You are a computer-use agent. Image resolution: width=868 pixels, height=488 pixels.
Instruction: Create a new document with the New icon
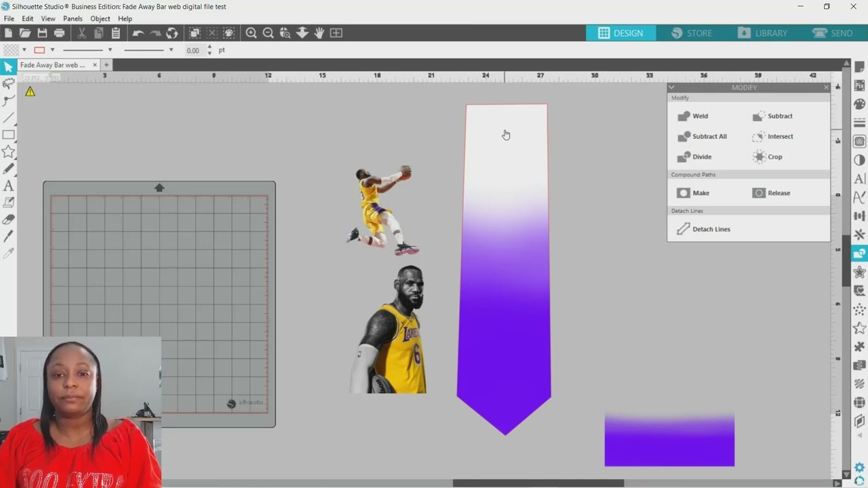[x=8, y=33]
